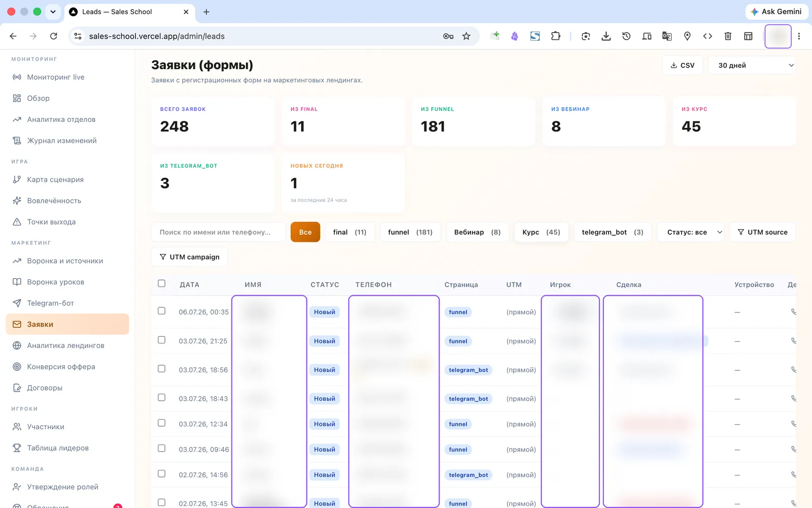Sort by ДАТА column header
The width and height of the screenshot is (812, 508).
tap(189, 285)
